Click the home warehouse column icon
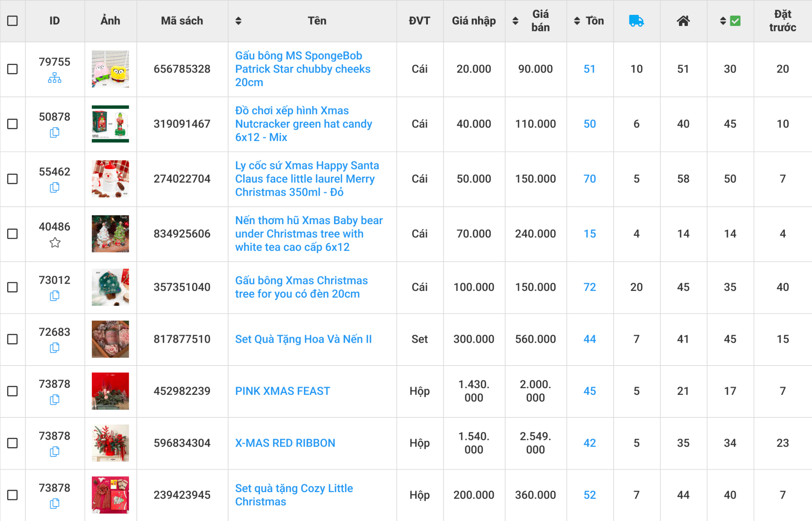The height and width of the screenshot is (521, 812). point(683,21)
